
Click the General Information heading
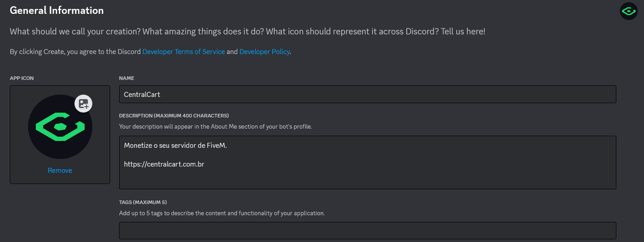[x=57, y=10]
